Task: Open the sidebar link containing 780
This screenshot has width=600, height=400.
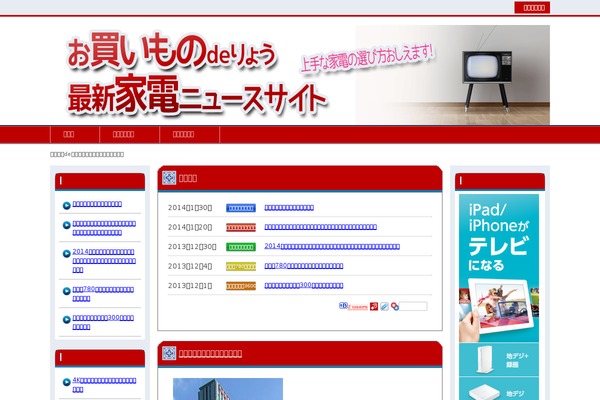Action: pos(103,294)
